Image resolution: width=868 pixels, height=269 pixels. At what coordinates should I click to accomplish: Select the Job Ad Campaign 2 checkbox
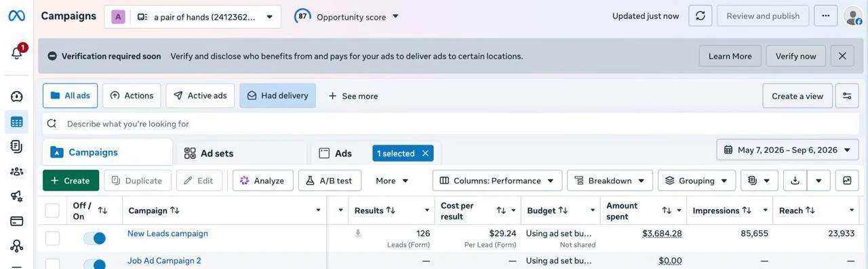pyautogui.click(x=52, y=264)
